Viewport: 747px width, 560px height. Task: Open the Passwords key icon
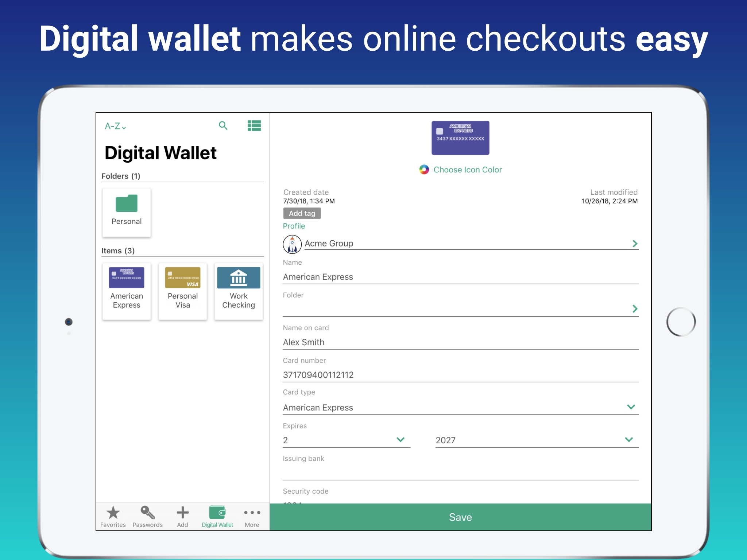tap(147, 513)
